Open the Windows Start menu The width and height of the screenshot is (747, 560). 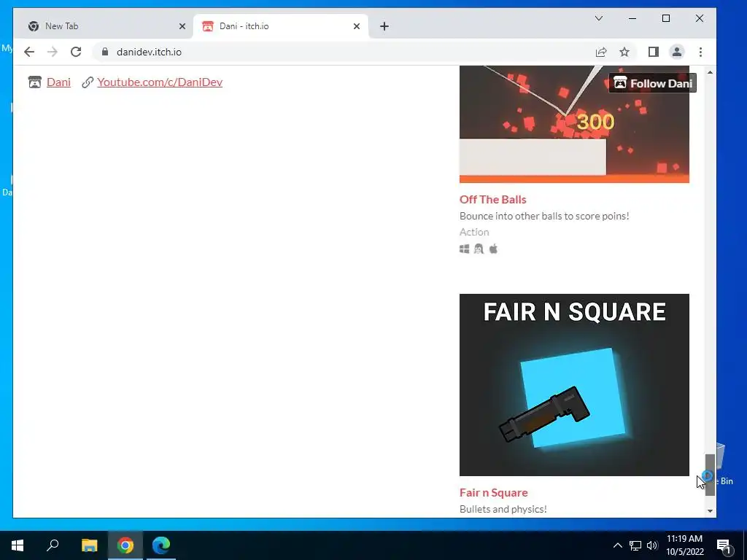18,545
